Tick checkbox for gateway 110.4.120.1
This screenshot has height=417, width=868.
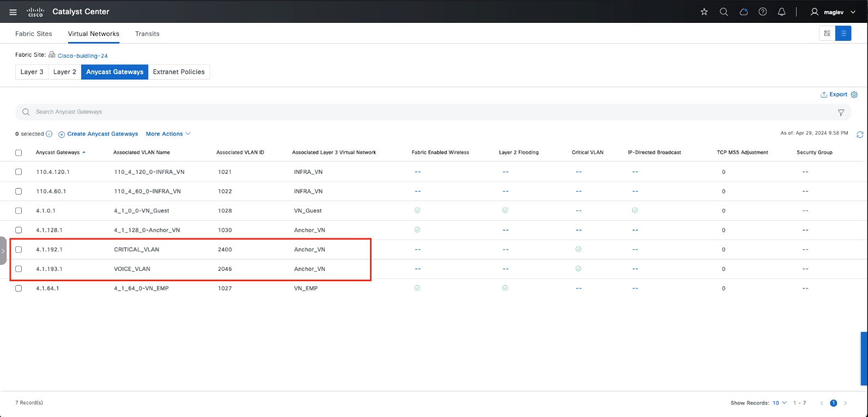(19, 172)
